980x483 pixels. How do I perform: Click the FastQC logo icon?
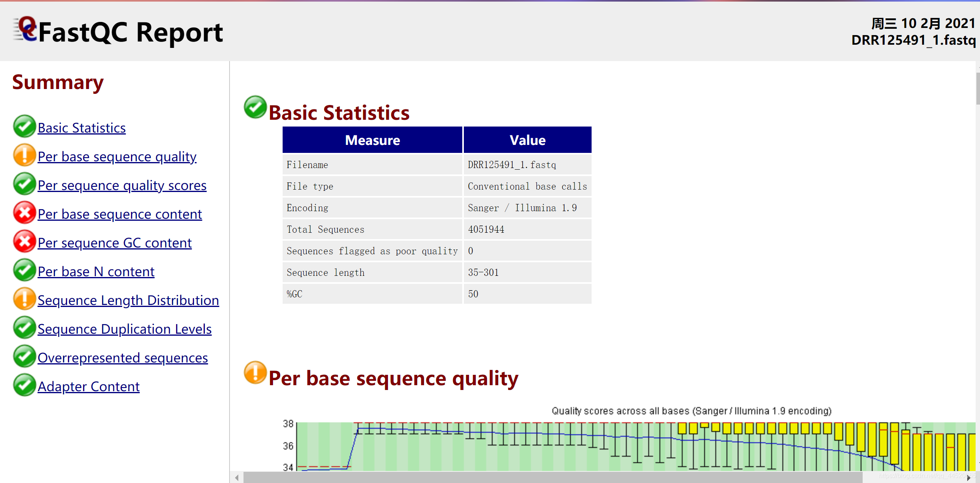tap(25, 30)
